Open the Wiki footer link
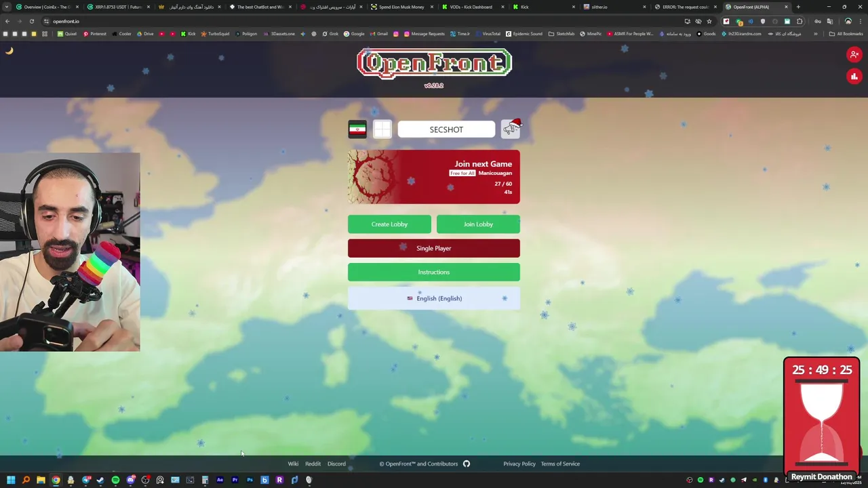Image resolution: width=868 pixels, height=488 pixels. 293,464
